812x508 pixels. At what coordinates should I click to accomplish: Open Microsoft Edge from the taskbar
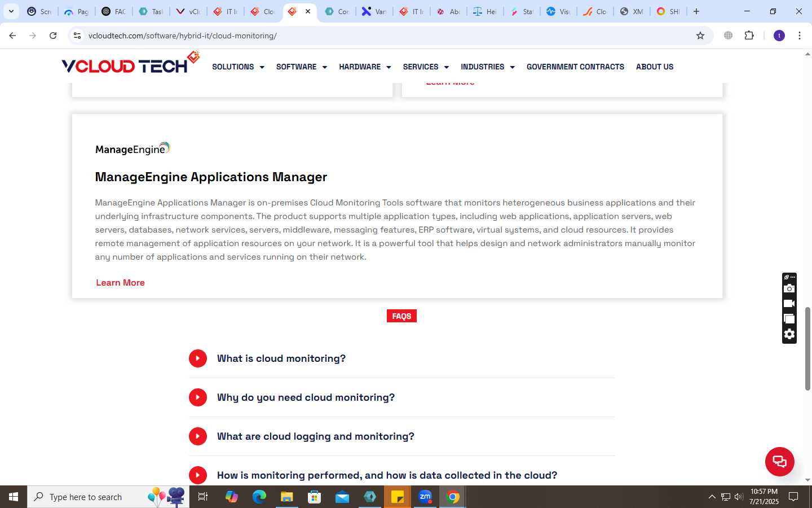(259, 497)
